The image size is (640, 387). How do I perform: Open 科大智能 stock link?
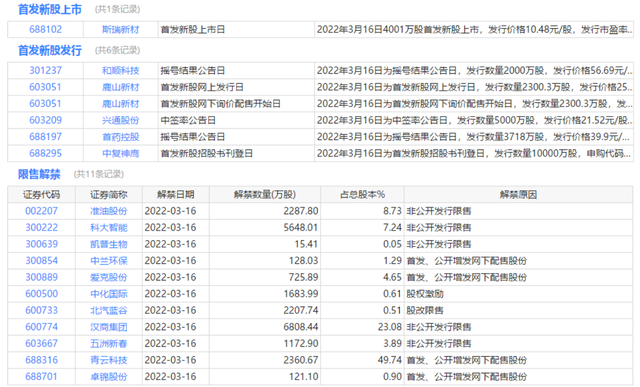tap(109, 228)
